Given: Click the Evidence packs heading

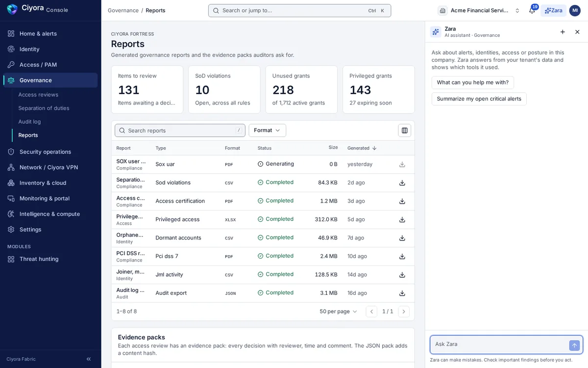Looking at the screenshot, I should [142, 337].
